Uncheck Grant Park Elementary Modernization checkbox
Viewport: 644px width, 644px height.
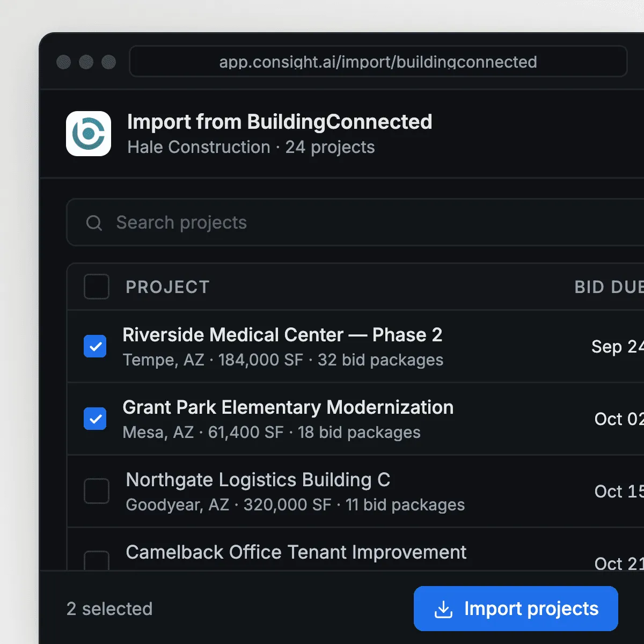click(95, 419)
